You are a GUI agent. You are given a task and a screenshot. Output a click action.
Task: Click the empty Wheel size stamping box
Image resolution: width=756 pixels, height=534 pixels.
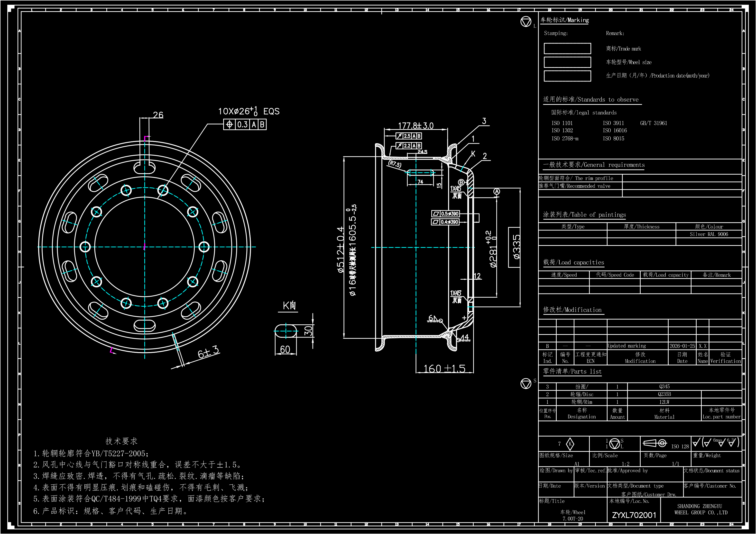pyautogui.click(x=567, y=62)
